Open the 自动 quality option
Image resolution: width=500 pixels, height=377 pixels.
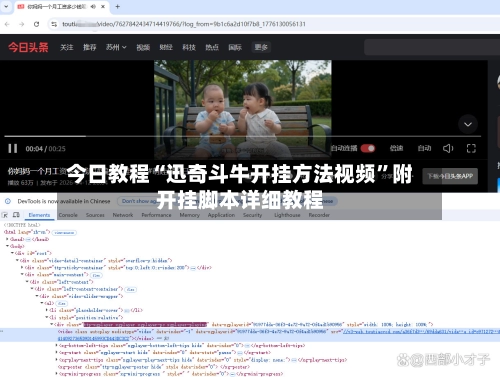click(424, 148)
